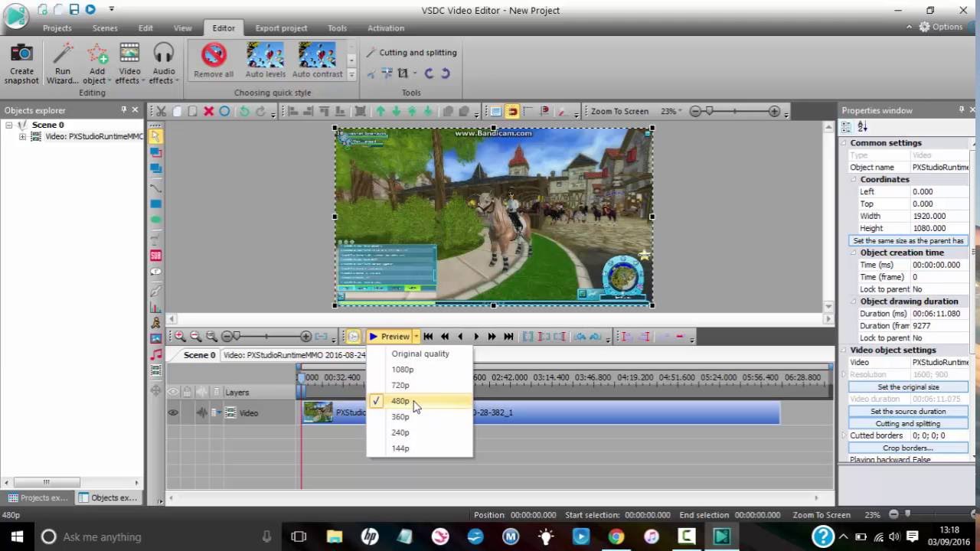
Task: Click Set the same size as the parent has
Action: 908,240
